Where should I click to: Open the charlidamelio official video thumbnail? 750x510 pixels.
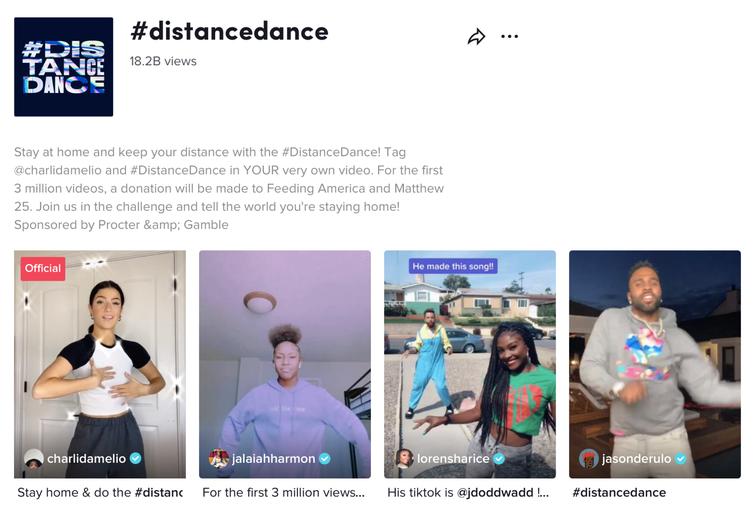[x=100, y=364]
